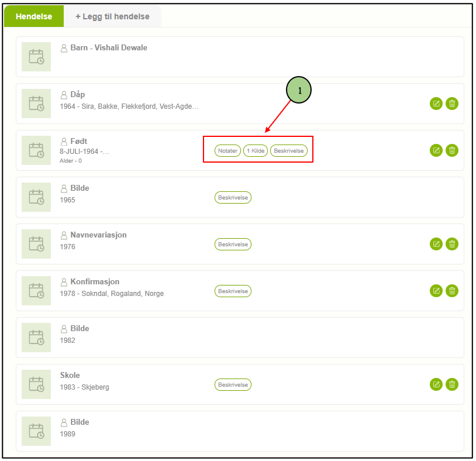
Task: Show Beskrivelse for the Konfirmasjon event
Action: [233, 291]
